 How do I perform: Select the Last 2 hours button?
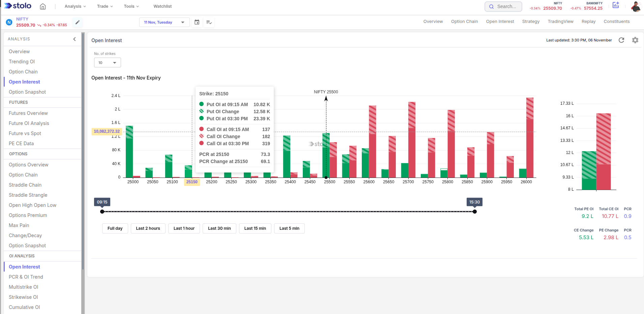coord(148,228)
